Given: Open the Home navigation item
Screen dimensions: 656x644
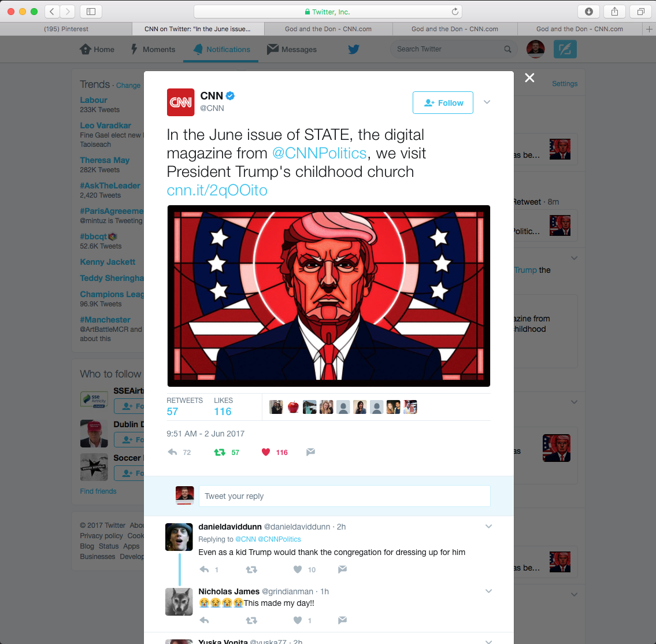Looking at the screenshot, I should click(97, 49).
